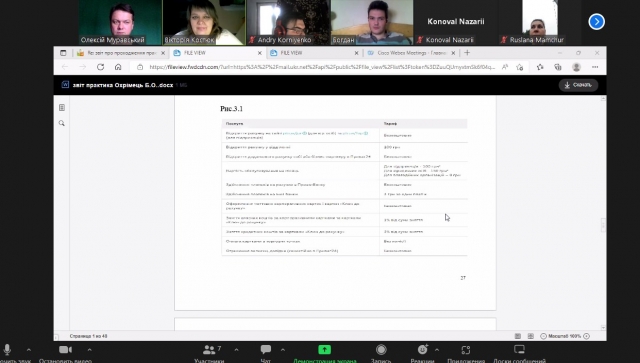The image size is (640, 363).
Task: Select Вікторія Костюк video thumbnail
Action: (204, 22)
